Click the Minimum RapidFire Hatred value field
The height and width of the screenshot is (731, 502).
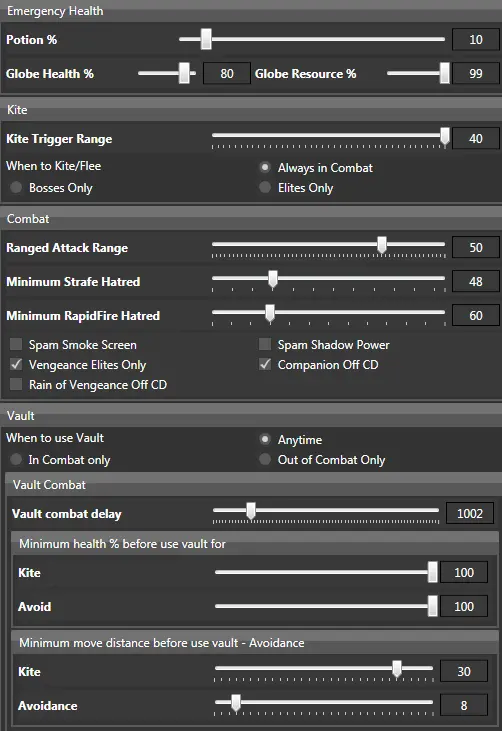point(475,316)
